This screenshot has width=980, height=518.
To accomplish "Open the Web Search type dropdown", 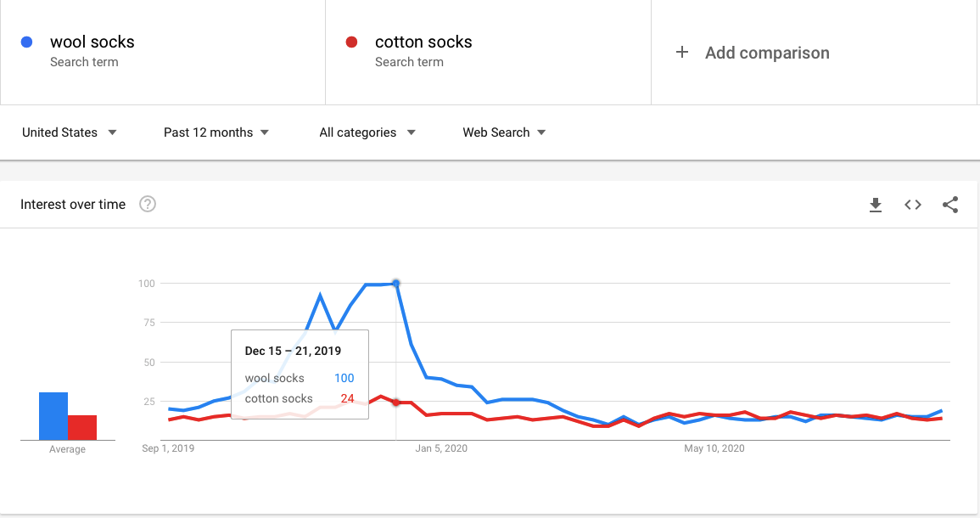I will coord(504,132).
